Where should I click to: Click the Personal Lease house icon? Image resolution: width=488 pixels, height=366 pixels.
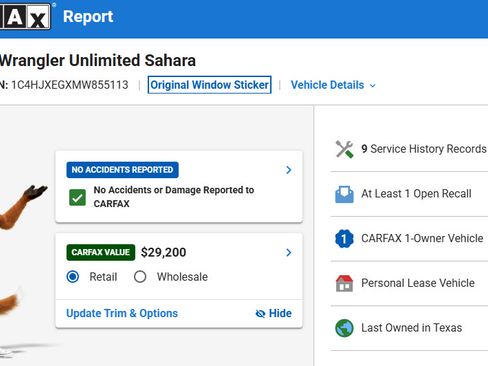344,283
